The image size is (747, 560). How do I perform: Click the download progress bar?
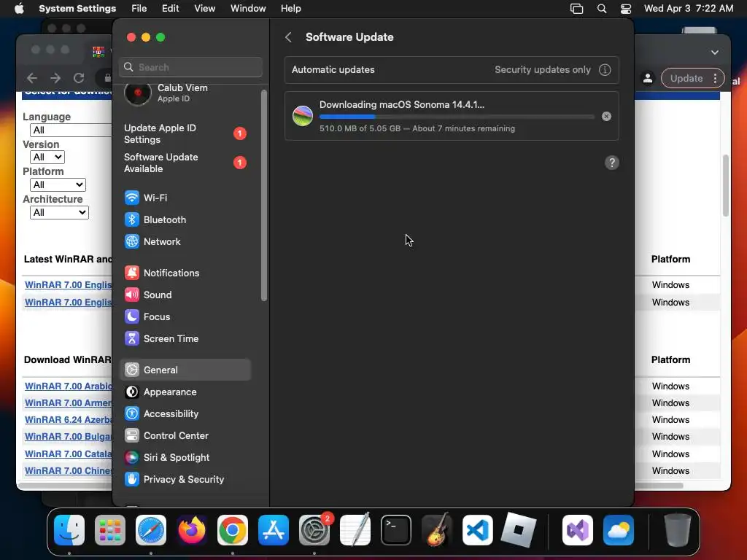pos(457,117)
